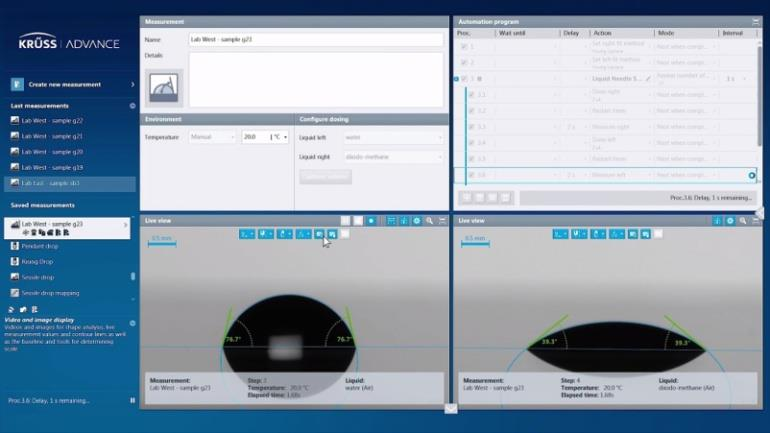Viewport: 770px width, 433px height.
Task: Toggle checkbox for automation step 1
Action: click(463, 46)
